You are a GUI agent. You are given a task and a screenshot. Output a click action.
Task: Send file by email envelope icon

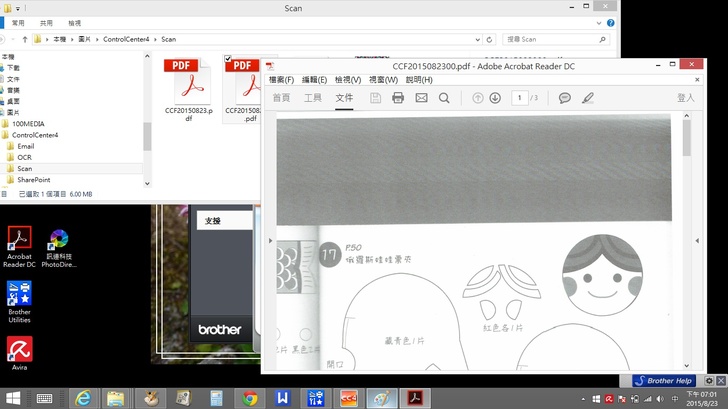point(421,98)
